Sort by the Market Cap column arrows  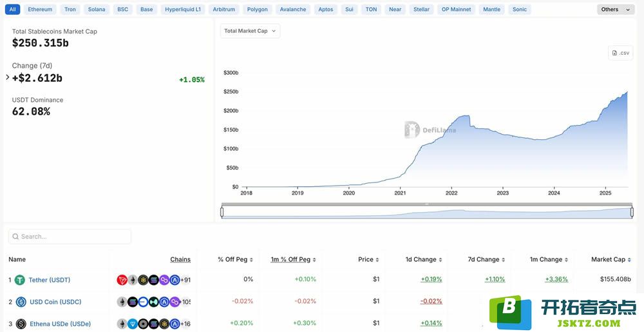tap(629, 260)
